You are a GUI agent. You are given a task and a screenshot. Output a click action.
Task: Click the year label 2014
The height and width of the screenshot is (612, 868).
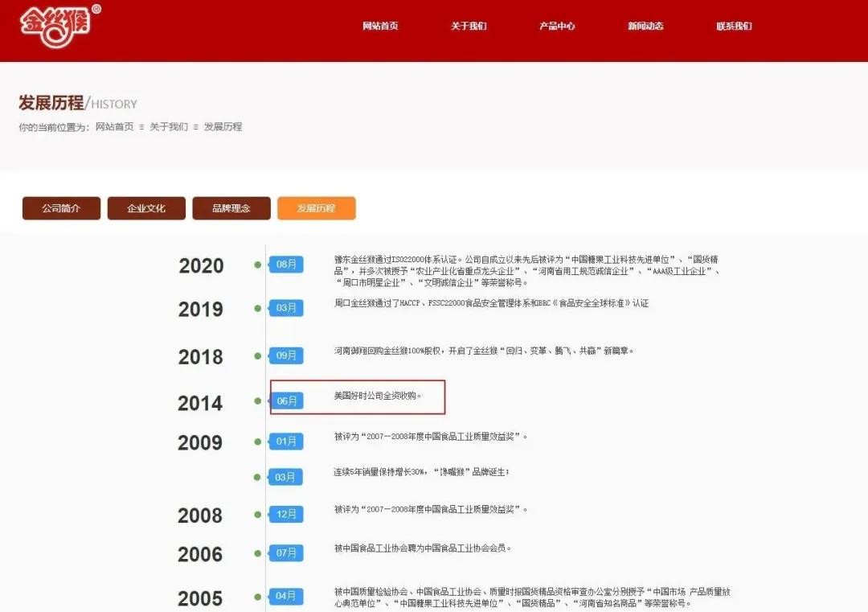coord(200,403)
